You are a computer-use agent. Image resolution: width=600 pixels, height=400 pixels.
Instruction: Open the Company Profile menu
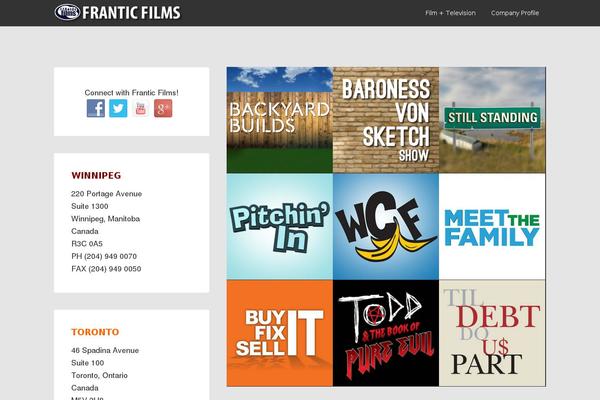point(515,13)
